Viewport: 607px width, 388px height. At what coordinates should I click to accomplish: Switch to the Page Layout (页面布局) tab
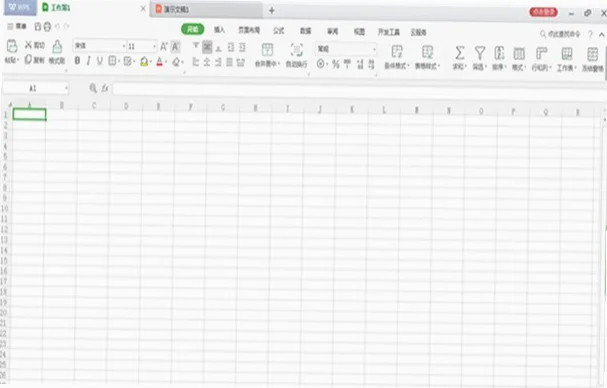(249, 30)
